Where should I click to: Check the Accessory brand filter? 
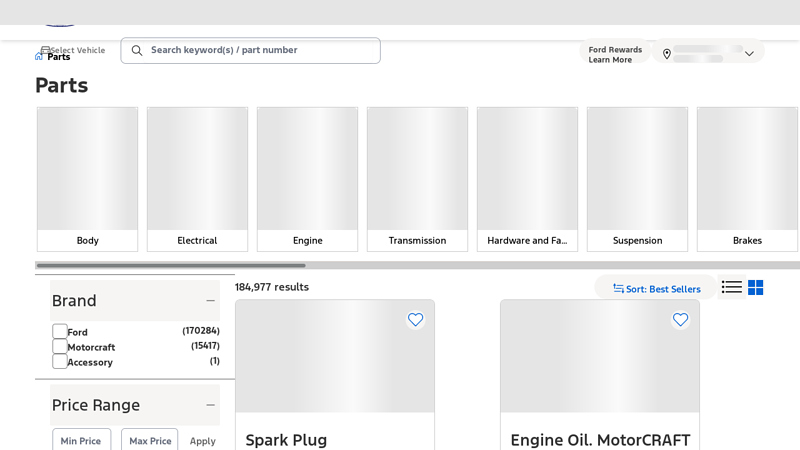pyautogui.click(x=60, y=361)
